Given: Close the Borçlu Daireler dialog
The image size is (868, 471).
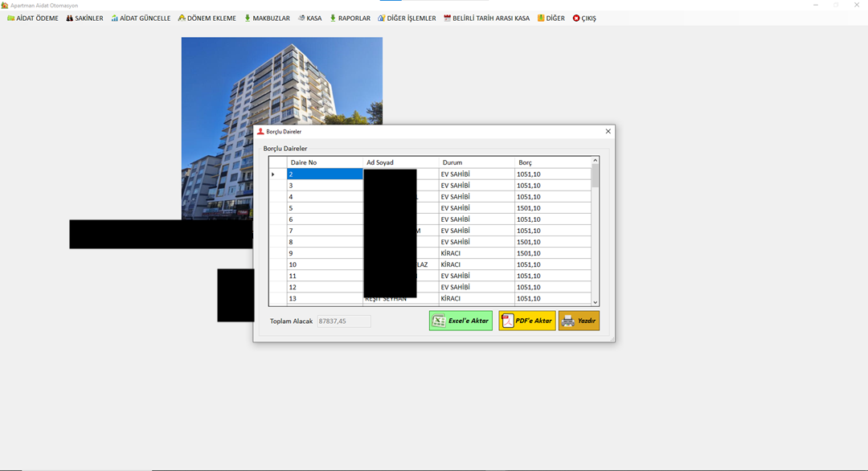Looking at the screenshot, I should point(608,131).
